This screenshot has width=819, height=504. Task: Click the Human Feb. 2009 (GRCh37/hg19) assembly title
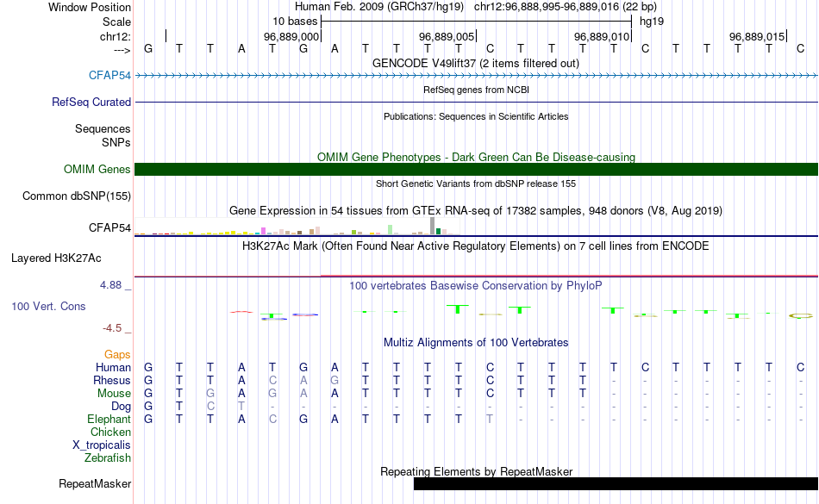coord(379,7)
